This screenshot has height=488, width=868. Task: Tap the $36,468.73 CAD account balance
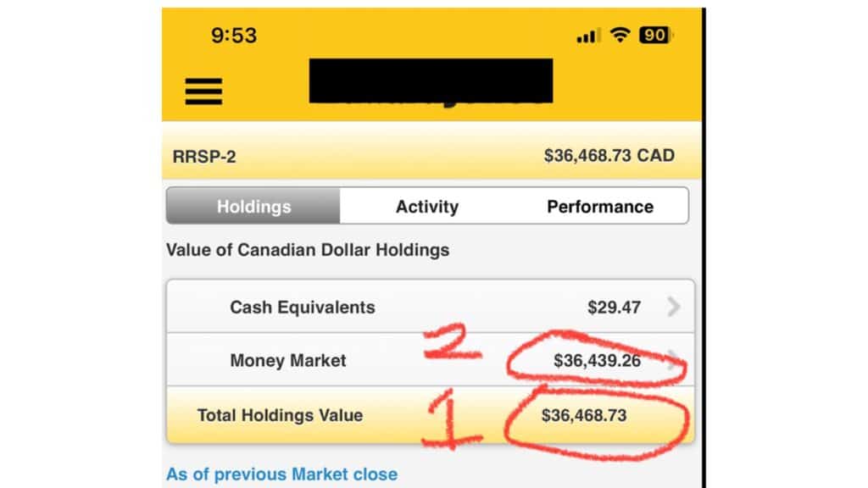point(609,156)
